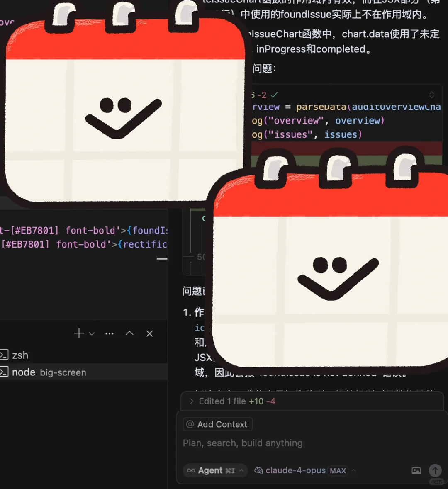Toggle the MAX badge on the model
The image size is (448, 489).
[x=338, y=470]
